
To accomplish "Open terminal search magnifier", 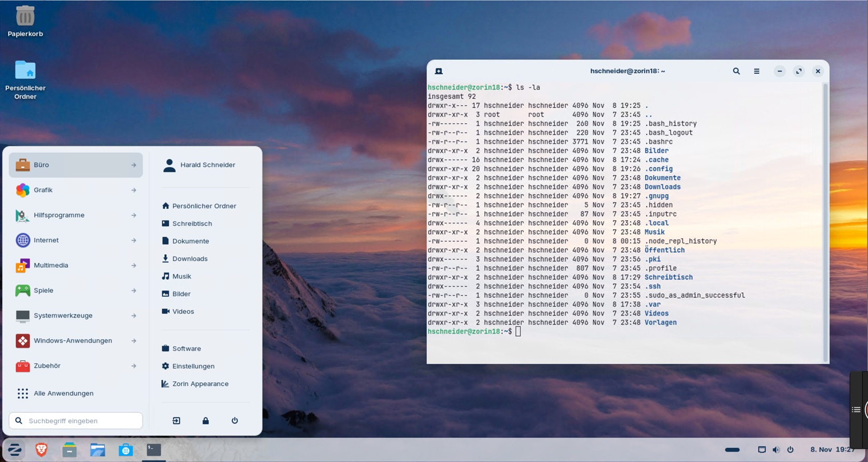I will pyautogui.click(x=736, y=71).
